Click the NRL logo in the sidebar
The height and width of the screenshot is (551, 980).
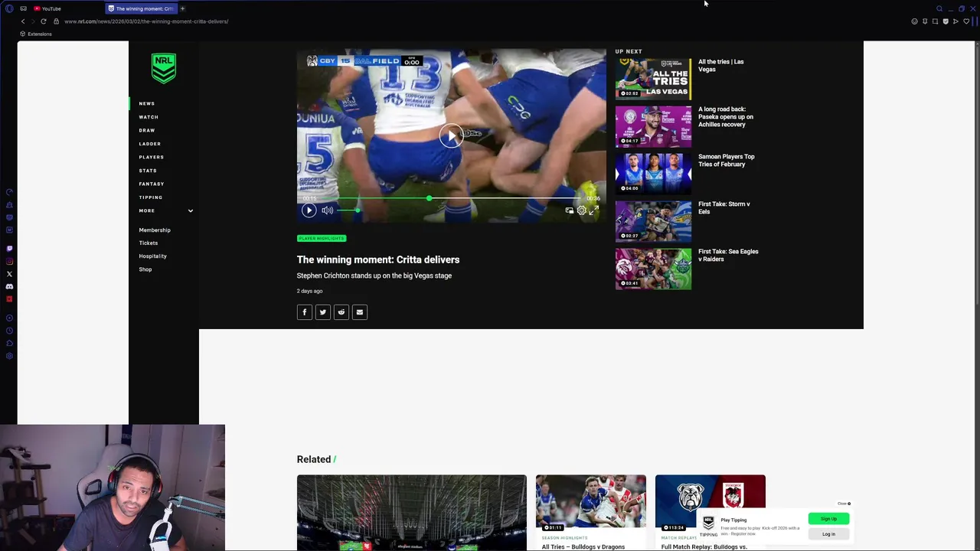click(164, 68)
